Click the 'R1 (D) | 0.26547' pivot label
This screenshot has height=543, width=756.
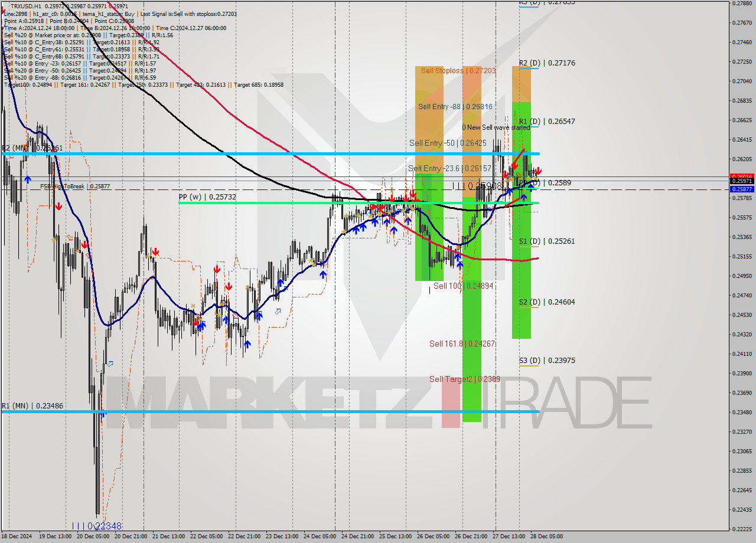tap(547, 121)
